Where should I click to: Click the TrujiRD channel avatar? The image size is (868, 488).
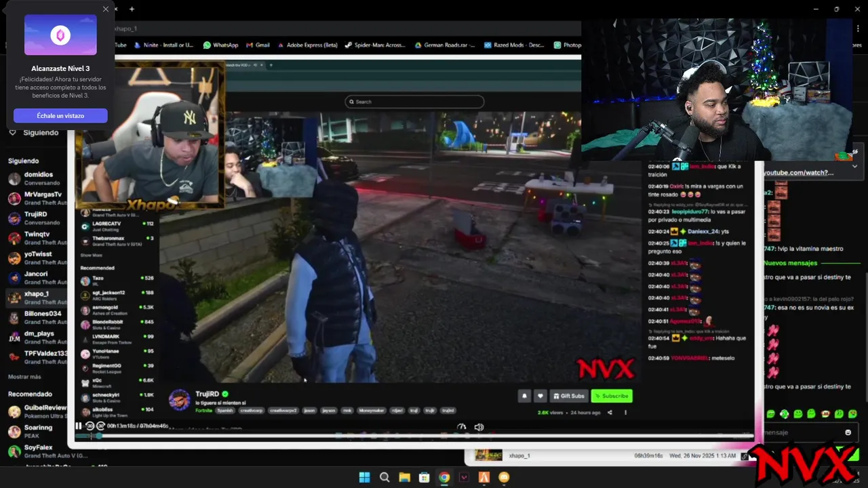tap(179, 400)
